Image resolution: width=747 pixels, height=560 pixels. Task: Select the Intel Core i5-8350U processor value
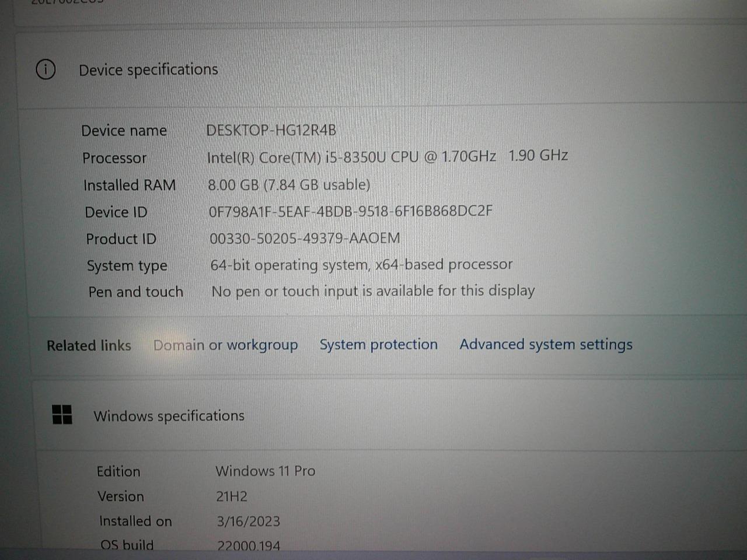[x=388, y=156]
